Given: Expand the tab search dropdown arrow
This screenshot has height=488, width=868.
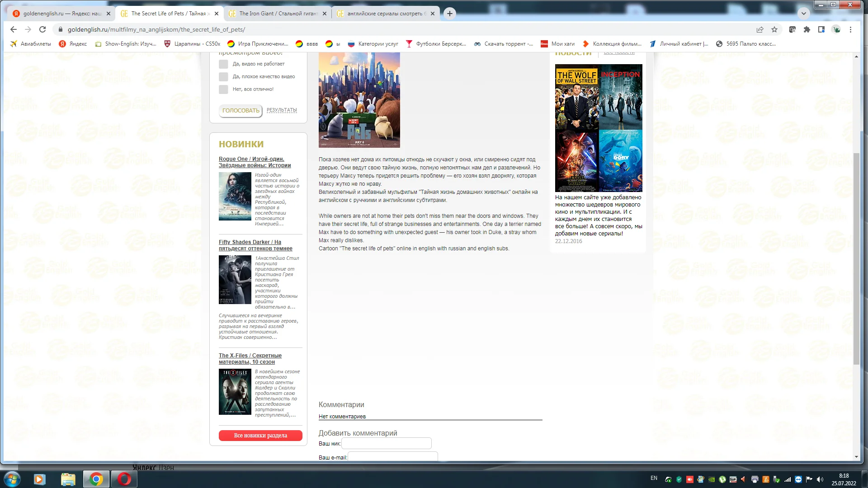Looking at the screenshot, I should 803,14.
